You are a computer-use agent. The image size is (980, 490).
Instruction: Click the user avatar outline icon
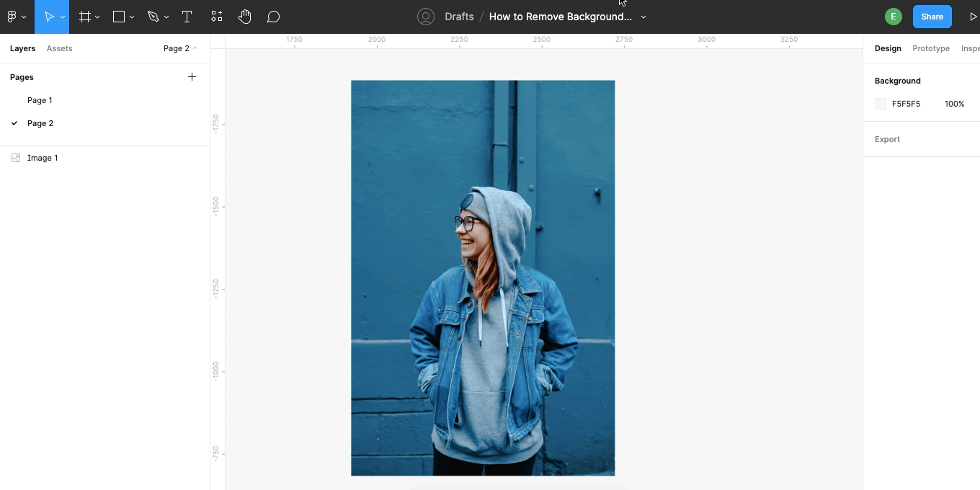pyautogui.click(x=426, y=17)
